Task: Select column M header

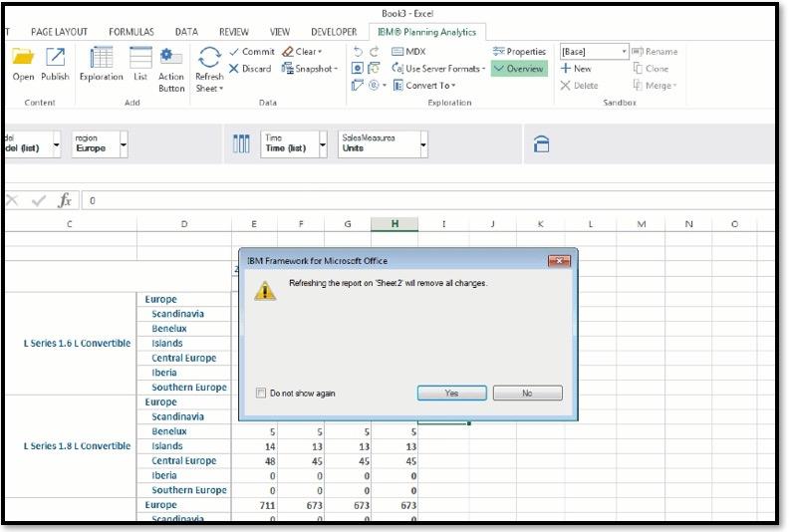Action: [x=642, y=224]
